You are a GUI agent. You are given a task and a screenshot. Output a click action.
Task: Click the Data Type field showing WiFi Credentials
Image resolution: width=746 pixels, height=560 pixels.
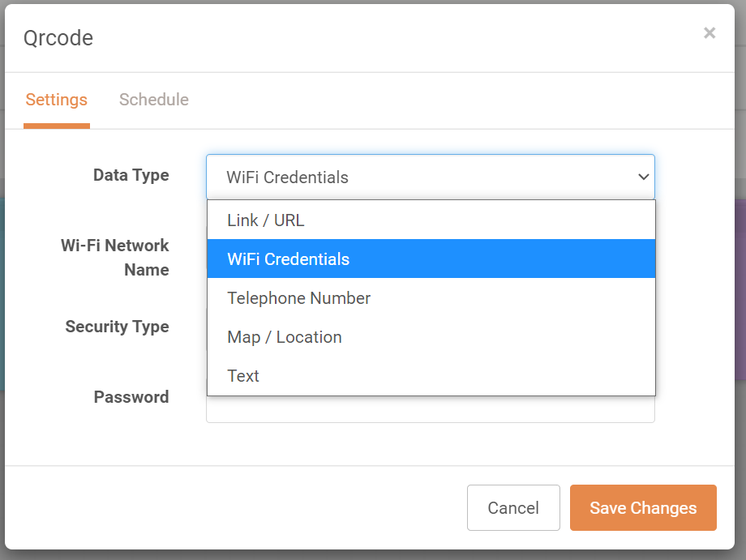tap(430, 177)
